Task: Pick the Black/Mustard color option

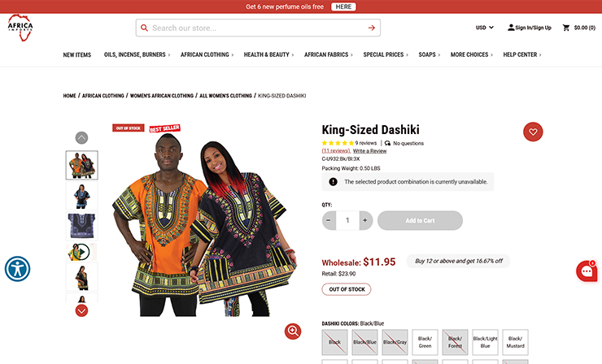Action: [x=515, y=342]
